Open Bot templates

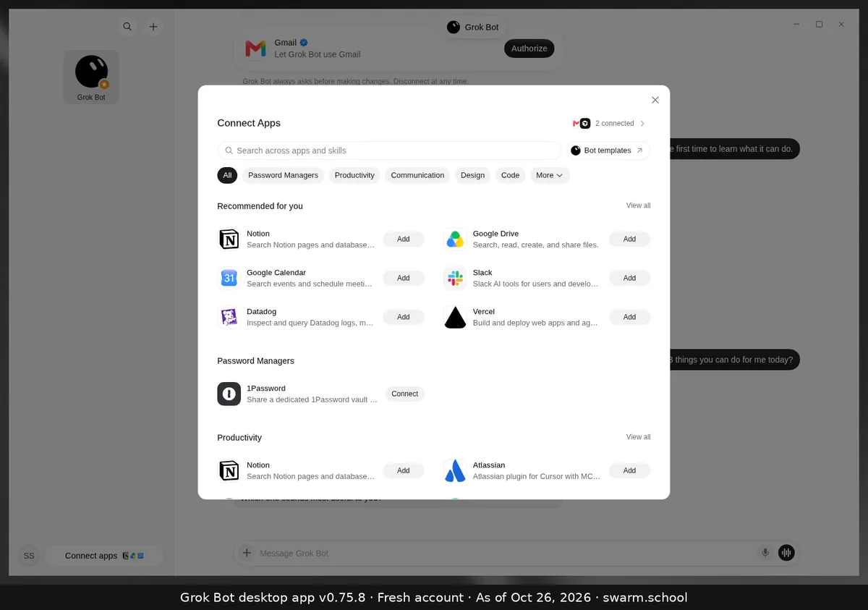(608, 151)
